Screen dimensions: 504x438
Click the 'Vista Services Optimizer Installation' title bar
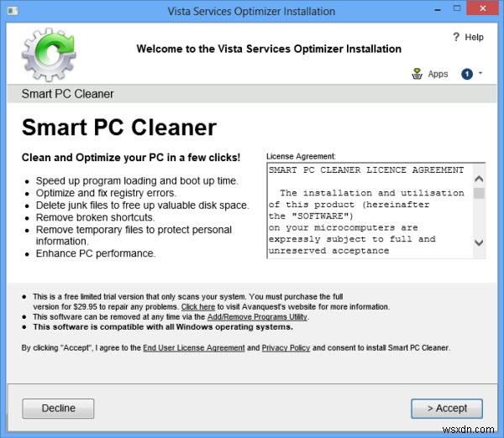(x=251, y=11)
